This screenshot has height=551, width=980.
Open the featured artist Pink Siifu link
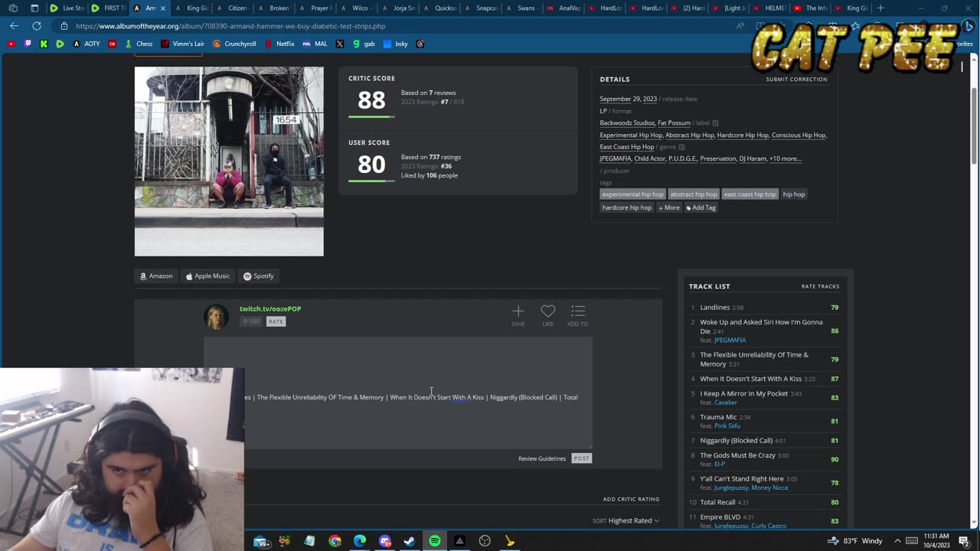[x=727, y=425]
